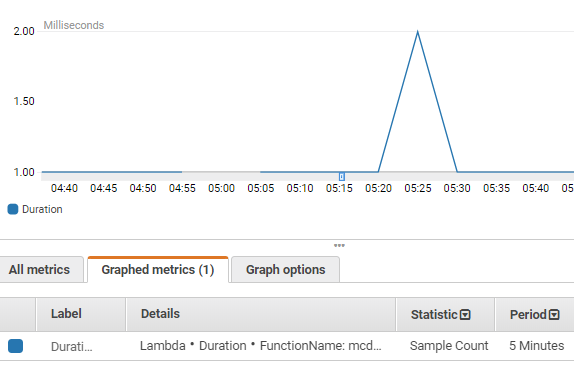Change the Sample Count statistic value
Viewport: 574px width, 378px height.
coord(449,346)
